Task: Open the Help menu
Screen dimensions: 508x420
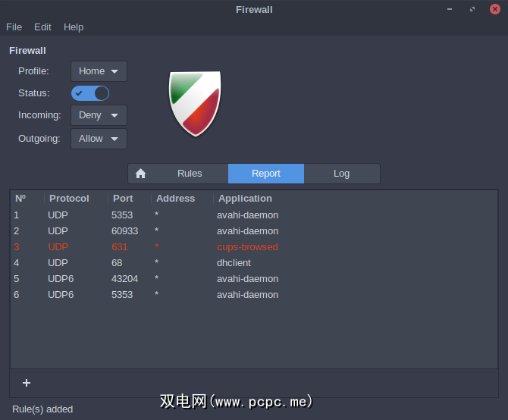Action: [74, 27]
